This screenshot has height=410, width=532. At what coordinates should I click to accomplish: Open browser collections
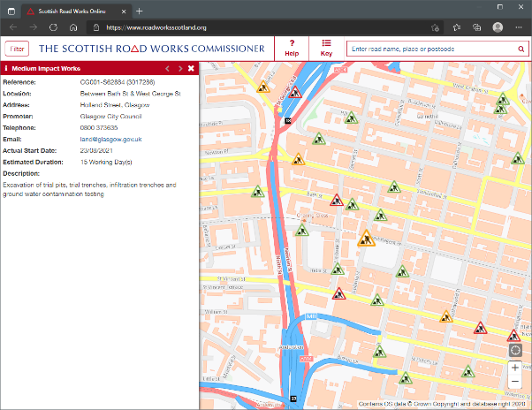pos(476,27)
